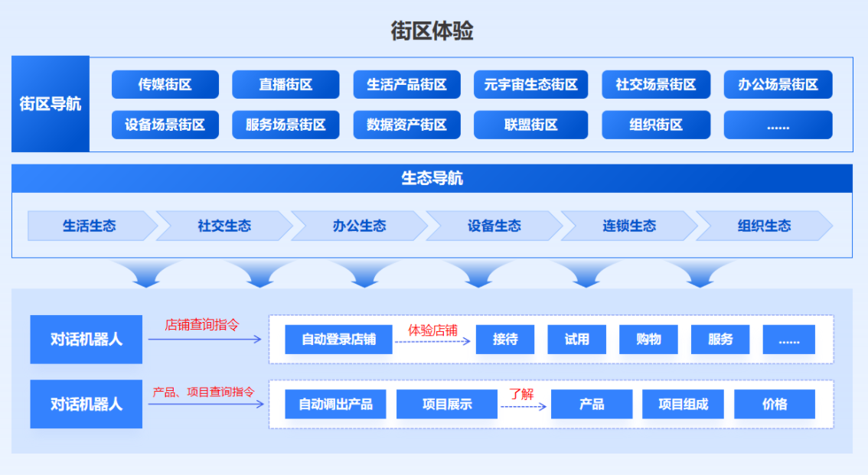This screenshot has height=475, width=868.
Task: Click the 办公场景街区 button
Action: click(778, 85)
